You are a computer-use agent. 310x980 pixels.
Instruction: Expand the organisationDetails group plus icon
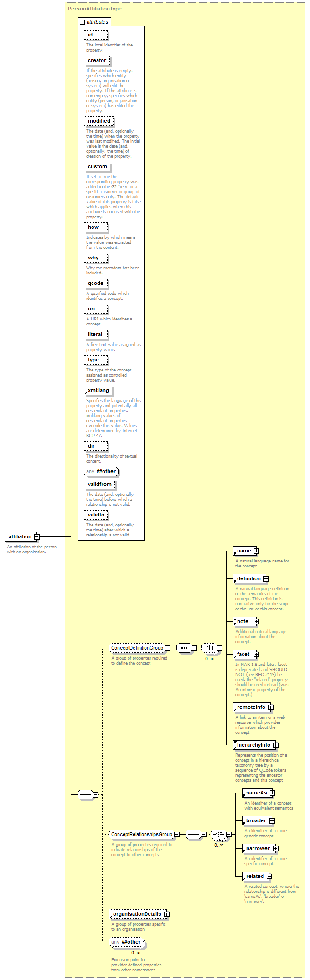point(166,914)
